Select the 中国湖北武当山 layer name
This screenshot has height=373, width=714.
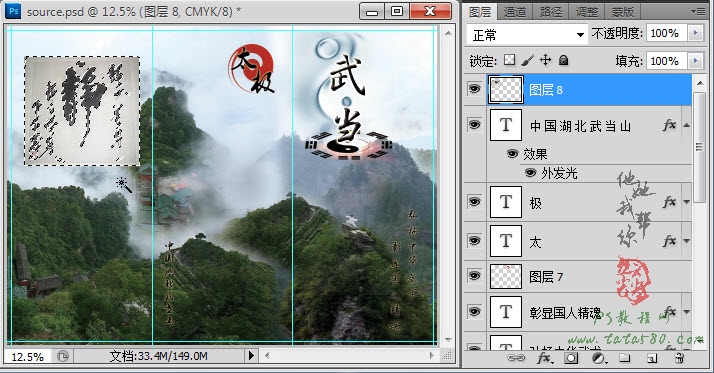[581, 126]
